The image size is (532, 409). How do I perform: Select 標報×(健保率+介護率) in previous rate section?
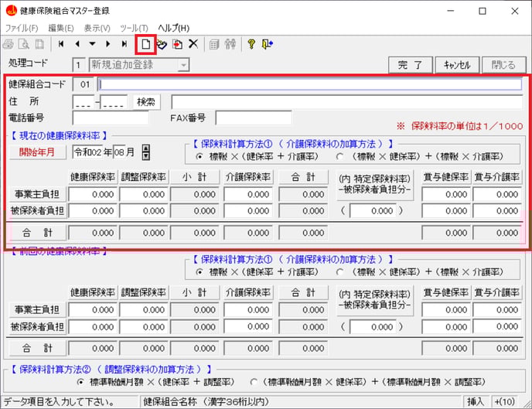199,272
